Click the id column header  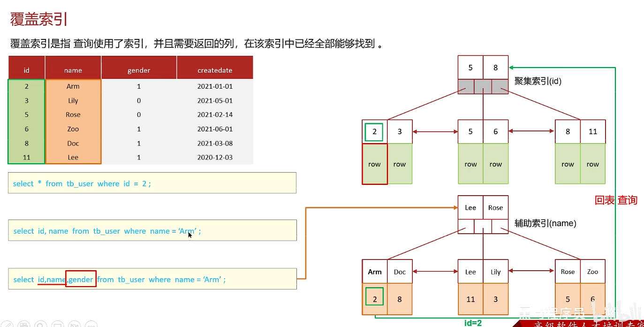pyautogui.click(x=27, y=68)
